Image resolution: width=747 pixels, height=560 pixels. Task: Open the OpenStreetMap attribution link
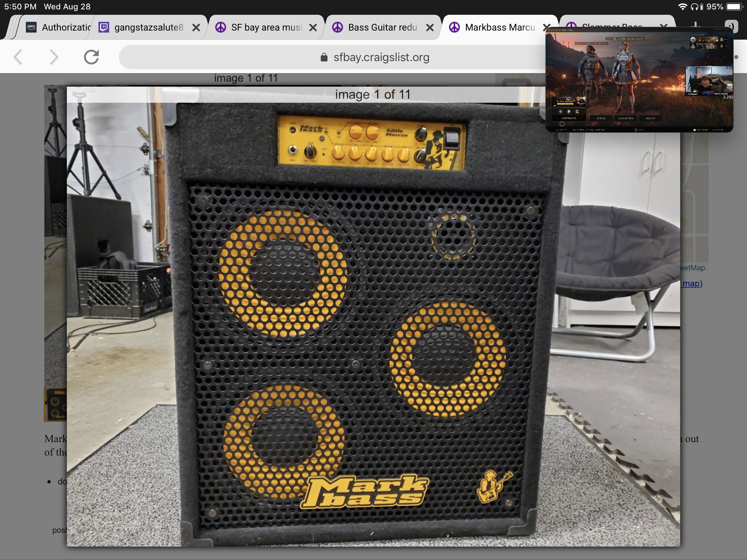692,268
